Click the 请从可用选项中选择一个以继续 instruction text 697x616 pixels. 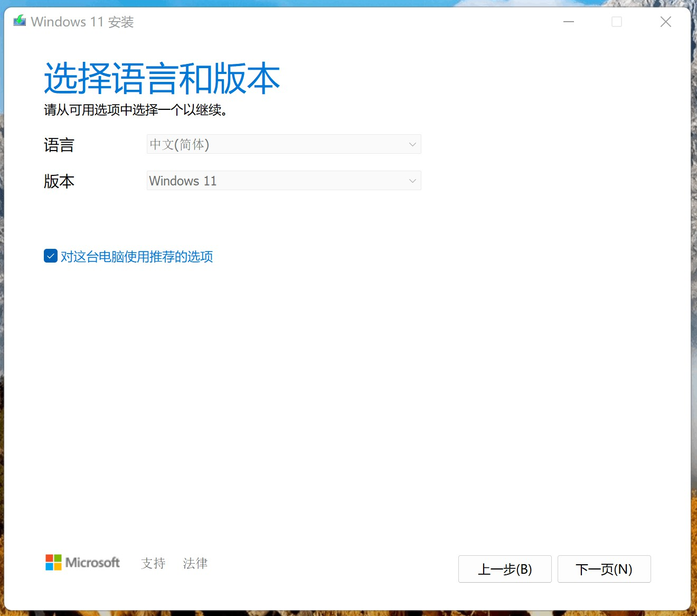click(136, 110)
